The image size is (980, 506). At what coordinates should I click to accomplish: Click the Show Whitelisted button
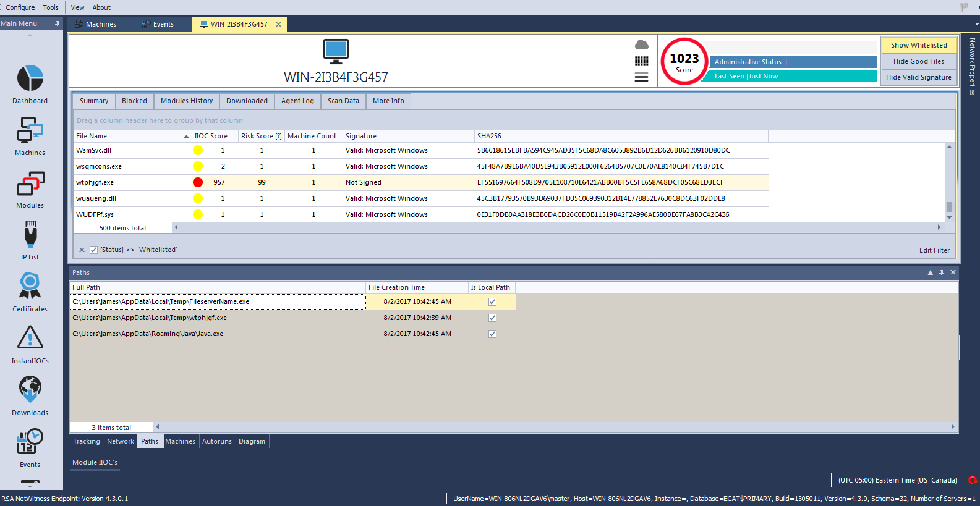918,45
